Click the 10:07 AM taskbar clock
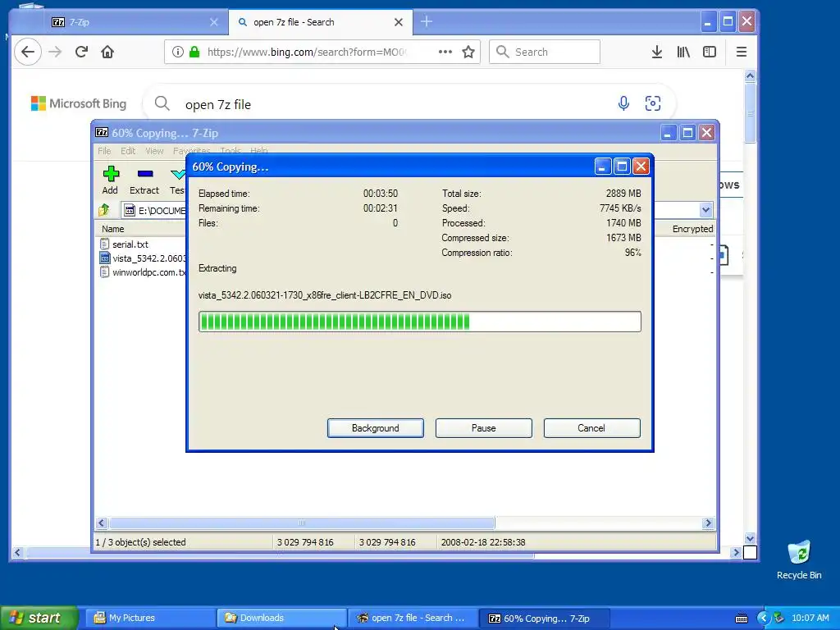 [x=810, y=618]
